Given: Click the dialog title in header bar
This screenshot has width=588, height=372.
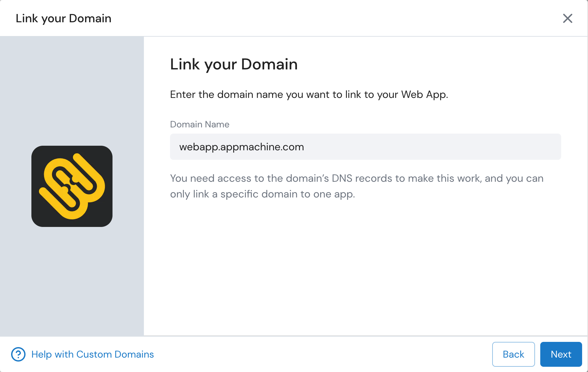Looking at the screenshot, I should pos(63,18).
